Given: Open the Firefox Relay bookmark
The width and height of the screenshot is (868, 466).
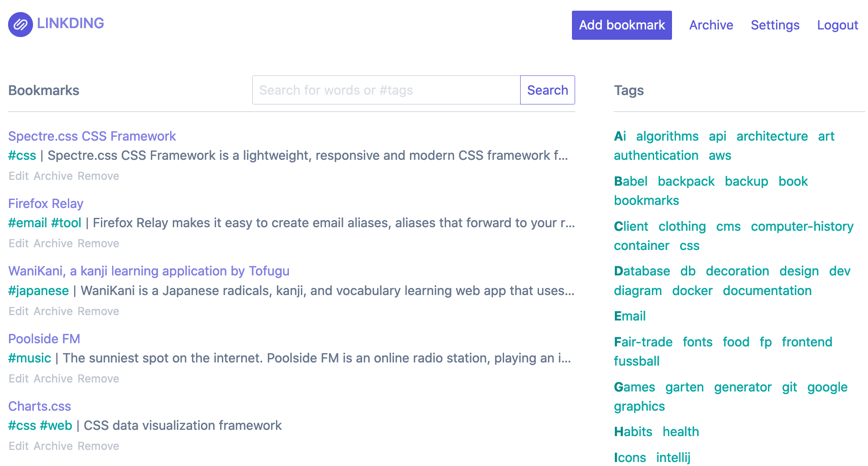Looking at the screenshot, I should click(46, 204).
